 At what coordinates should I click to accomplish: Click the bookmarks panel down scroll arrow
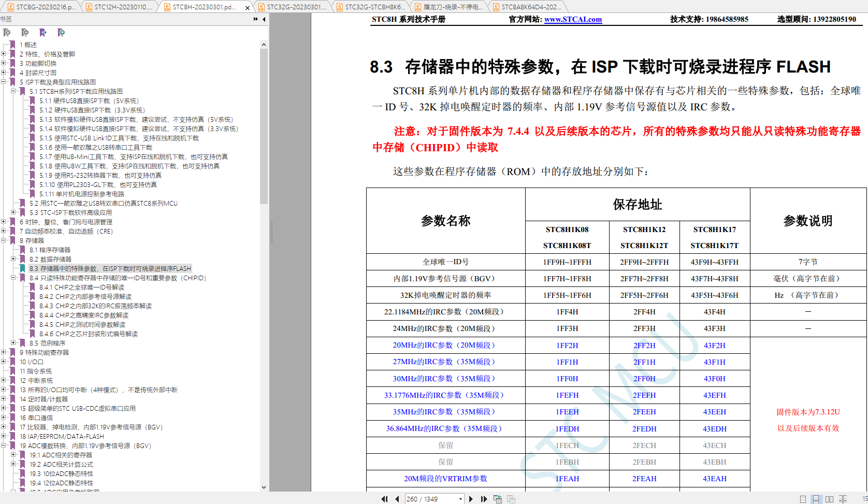tap(264, 487)
